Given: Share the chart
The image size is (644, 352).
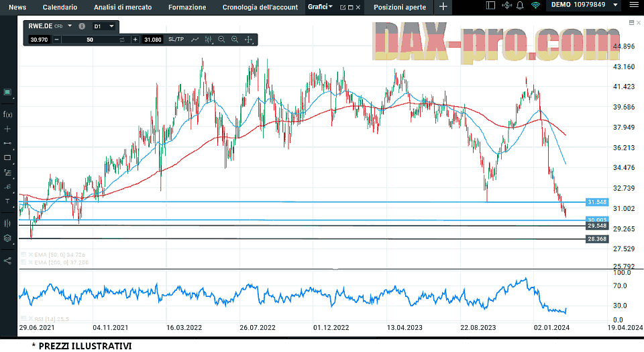Looking at the screenshot, I should coord(7,261).
